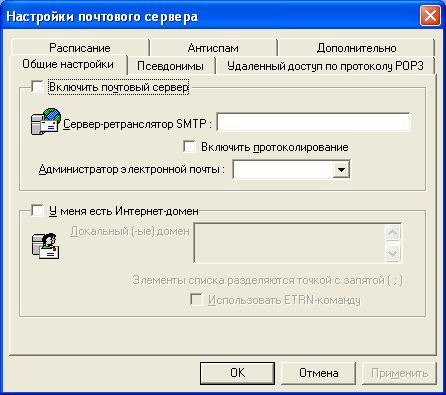
Task: Focus the Сервер-ретранслятор SMTP input field
Action: point(313,122)
